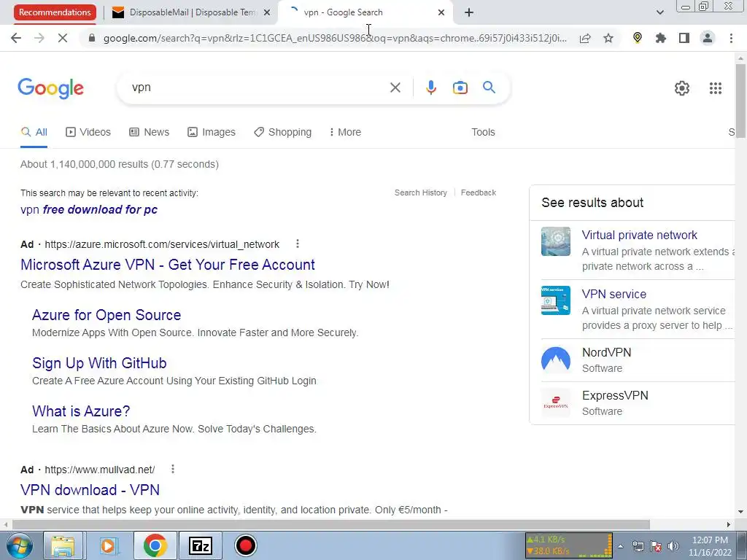Open the Windows Start button
Image resolution: width=747 pixels, height=560 pixels.
coord(19,545)
